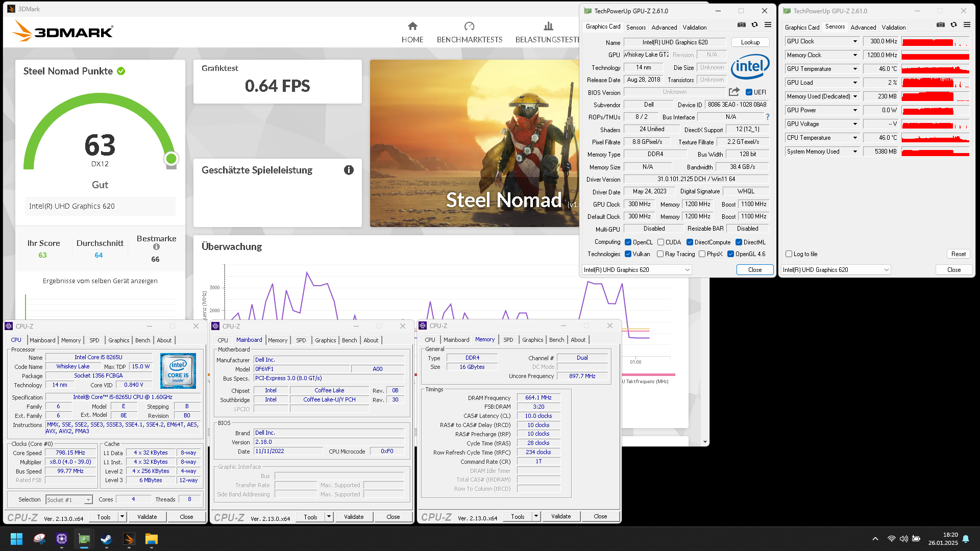
Task: Open the CPU-Z taskbar icon
Action: point(62,539)
